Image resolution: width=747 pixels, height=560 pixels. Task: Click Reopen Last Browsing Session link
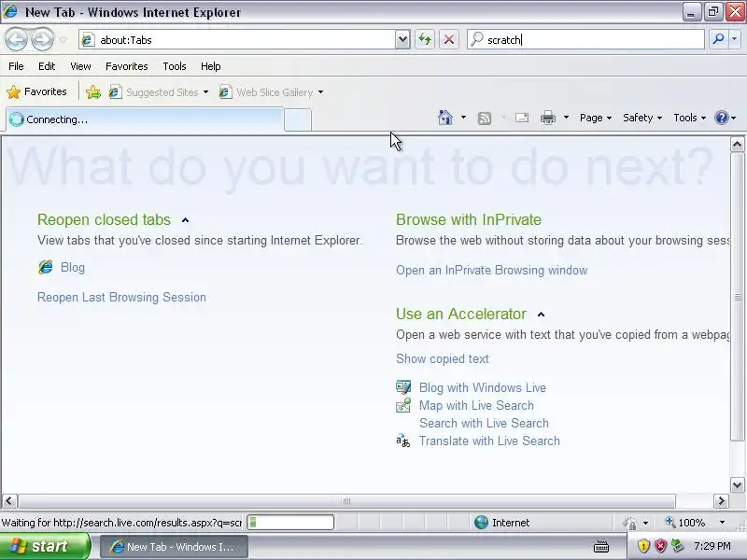tap(121, 297)
